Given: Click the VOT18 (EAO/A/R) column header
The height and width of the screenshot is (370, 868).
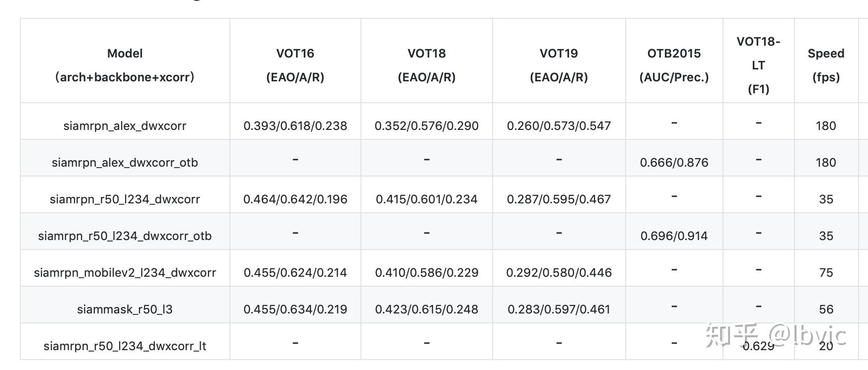Looking at the screenshot, I should 427,65.
